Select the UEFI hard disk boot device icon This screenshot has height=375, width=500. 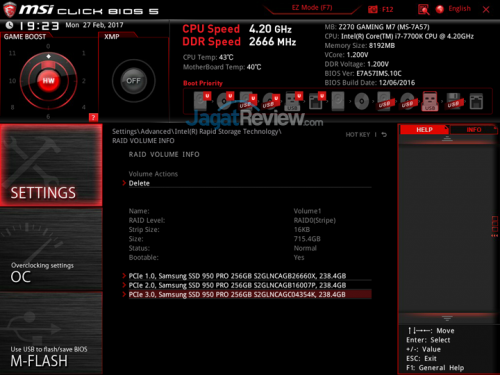[x=202, y=100]
